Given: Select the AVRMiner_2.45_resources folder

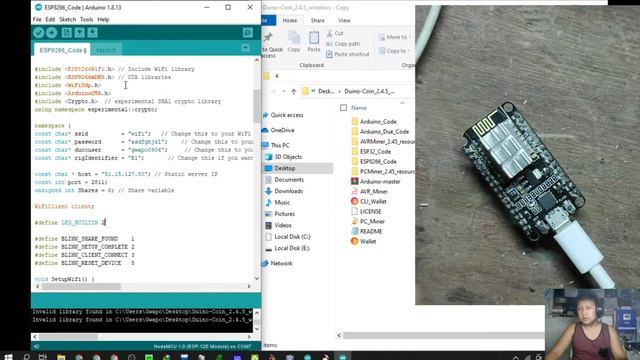Looking at the screenshot, I should pos(387,142).
